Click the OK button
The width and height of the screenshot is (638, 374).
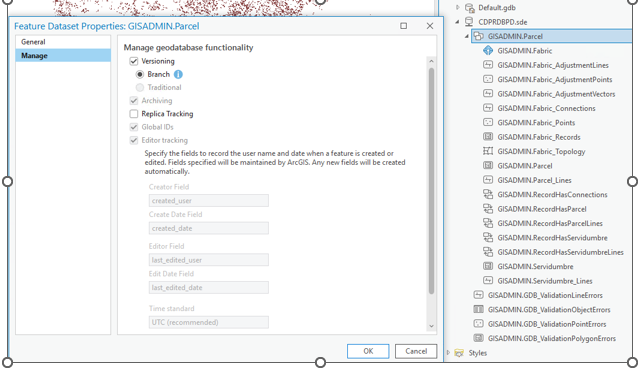pyautogui.click(x=368, y=351)
